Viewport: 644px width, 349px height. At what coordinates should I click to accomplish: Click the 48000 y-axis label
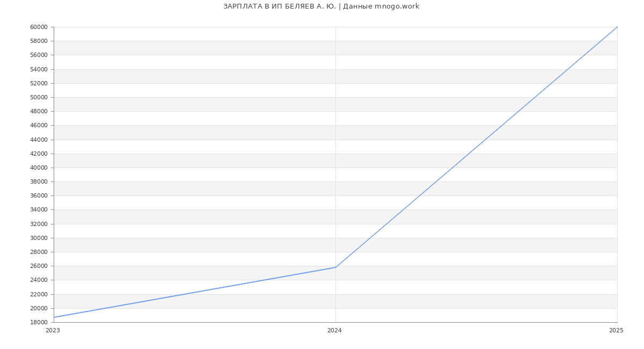point(39,111)
